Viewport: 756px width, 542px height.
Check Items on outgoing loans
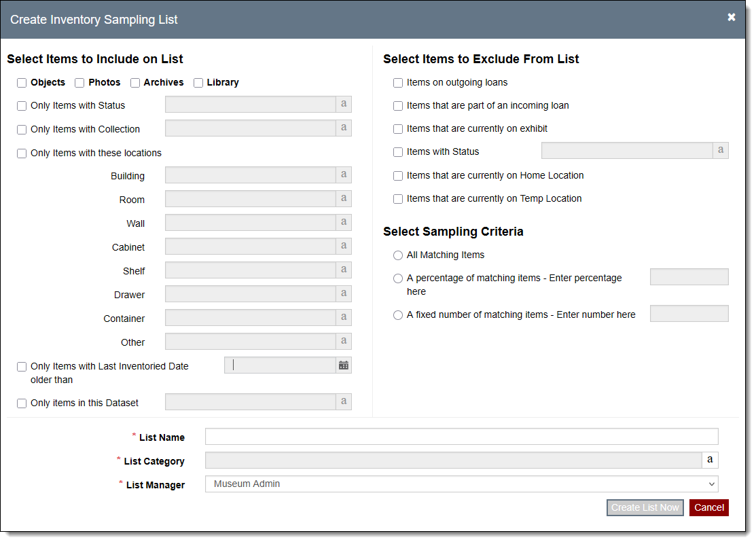click(x=398, y=83)
